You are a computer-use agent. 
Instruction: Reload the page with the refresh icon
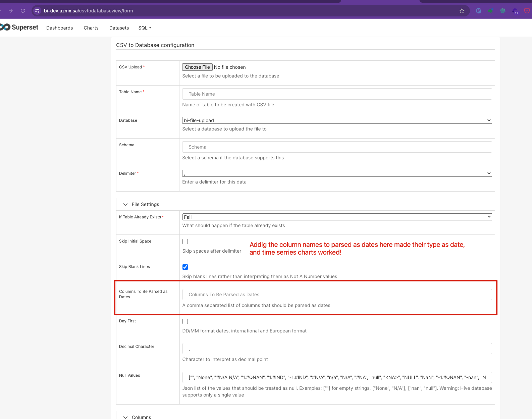[x=23, y=11]
